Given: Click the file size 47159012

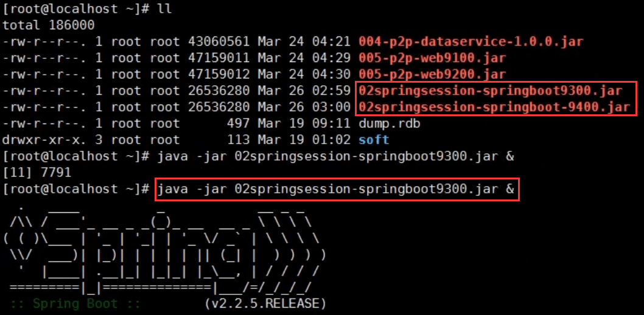Looking at the screenshot, I should coord(219,74).
